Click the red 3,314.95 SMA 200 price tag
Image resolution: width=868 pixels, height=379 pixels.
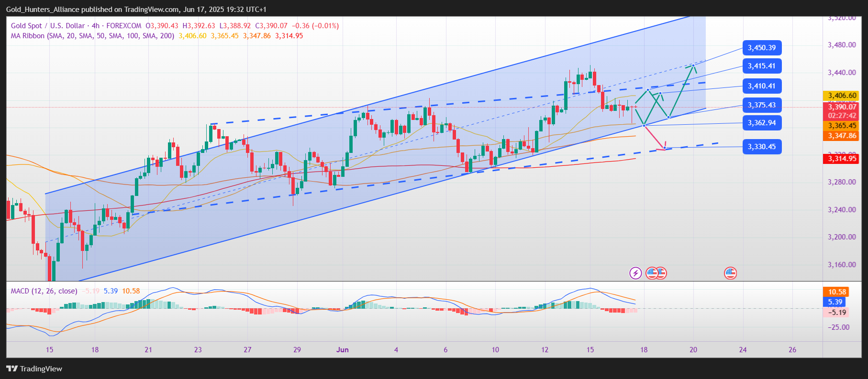pyautogui.click(x=841, y=159)
